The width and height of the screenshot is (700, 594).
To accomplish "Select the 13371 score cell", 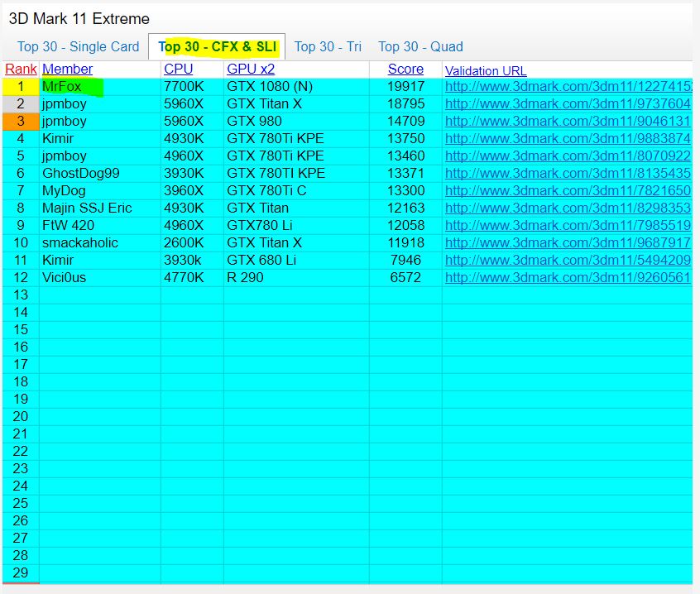I will tap(405, 173).
